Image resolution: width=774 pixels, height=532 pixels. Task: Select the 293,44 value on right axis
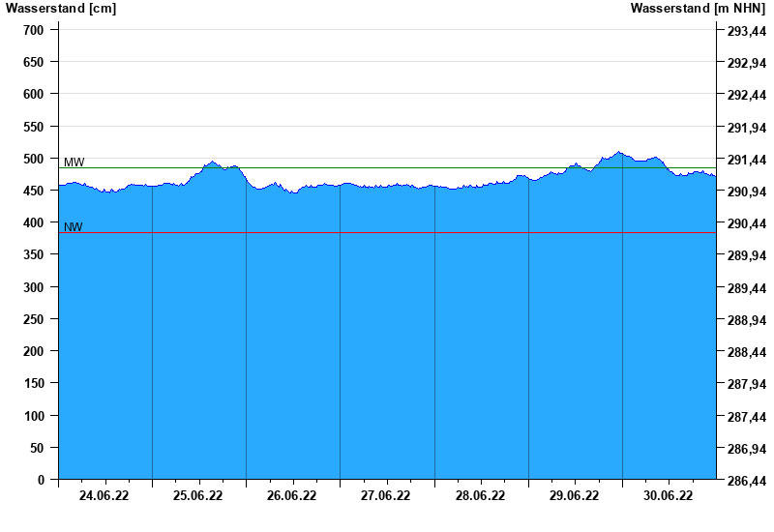pos(746,31)
